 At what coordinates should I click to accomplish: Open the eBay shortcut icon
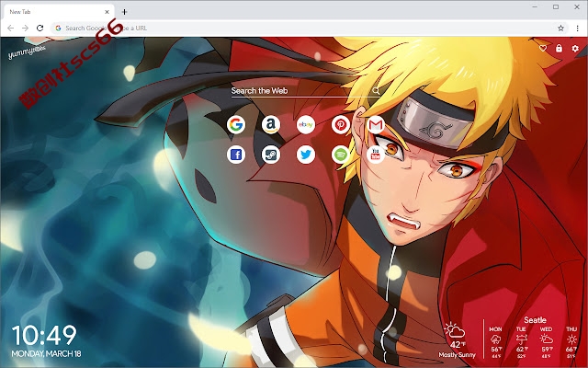(306, 125)
